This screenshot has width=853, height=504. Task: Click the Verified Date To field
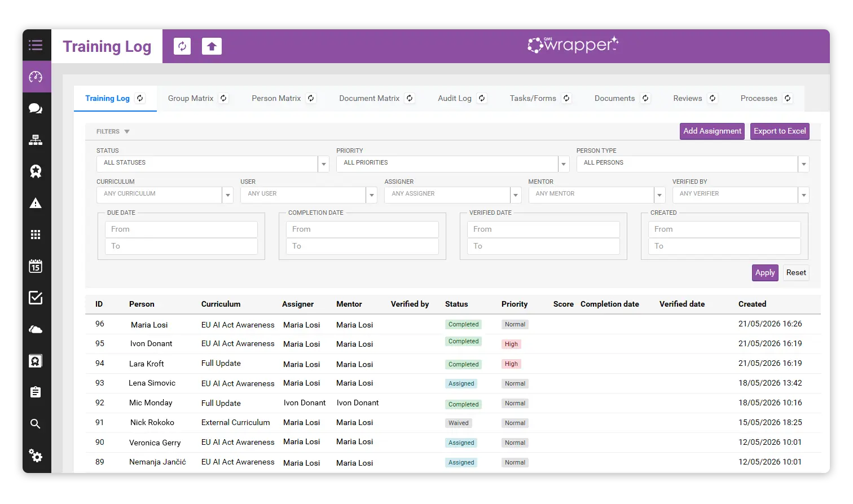point(543,246)
